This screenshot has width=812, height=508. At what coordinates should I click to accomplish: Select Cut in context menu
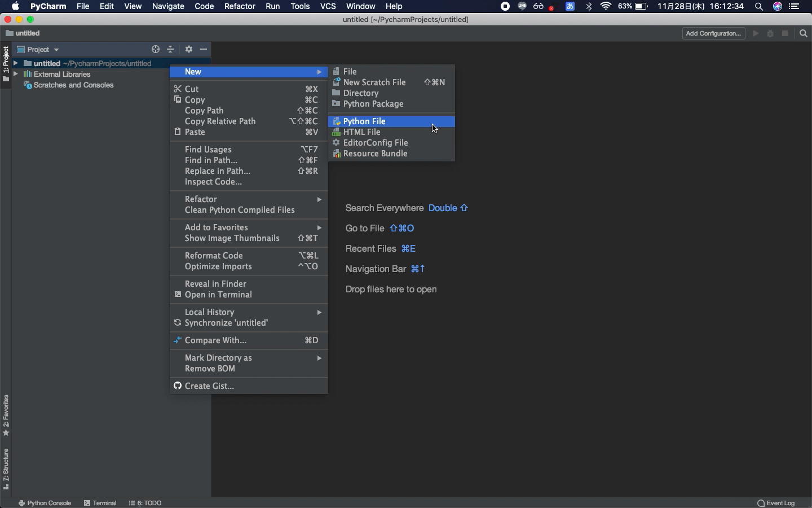pyautogui.click(x=249, y=89)
